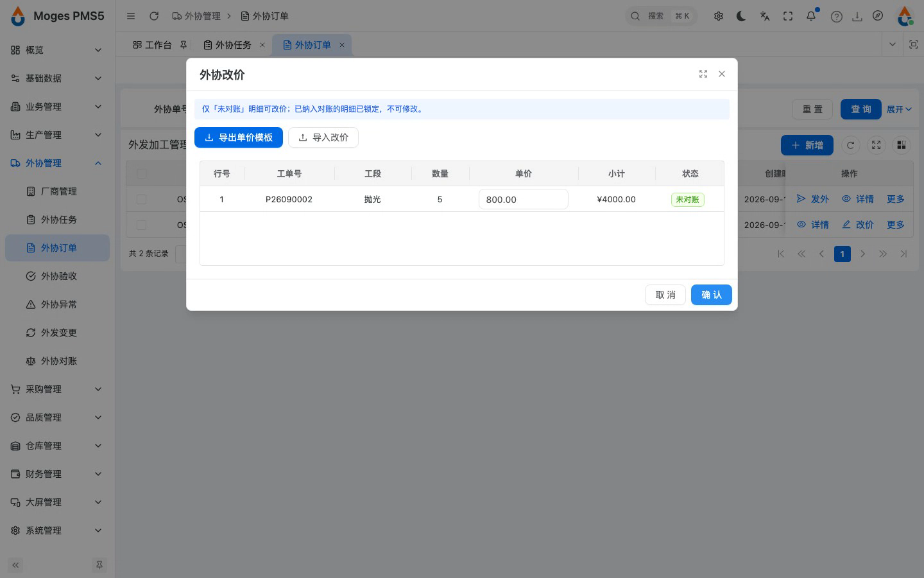Open the help question mark icon
This screenshot has height=578, width=924.
click(x=837, y=17)
